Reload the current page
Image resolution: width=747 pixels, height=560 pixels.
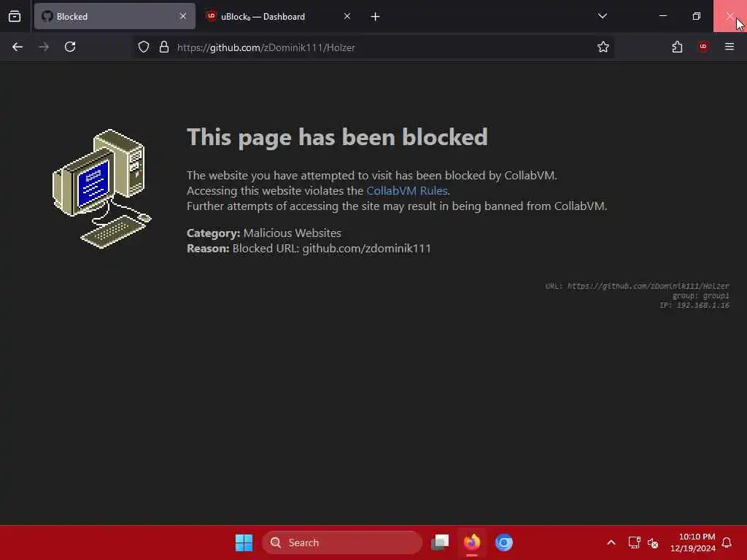(70, 47)
